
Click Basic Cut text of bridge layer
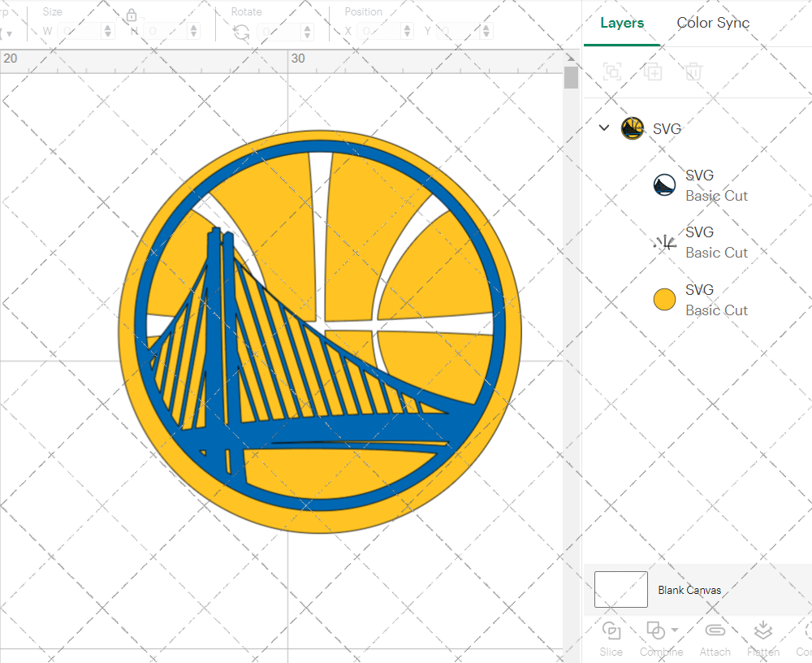717,196
